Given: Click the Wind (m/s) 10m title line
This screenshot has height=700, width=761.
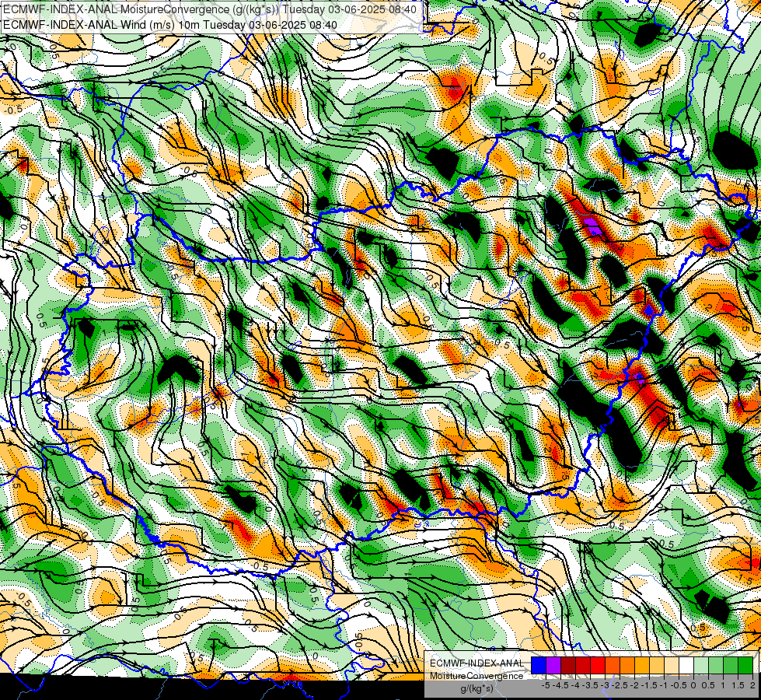Looking at the screenshot, I should tap(170, 24).
